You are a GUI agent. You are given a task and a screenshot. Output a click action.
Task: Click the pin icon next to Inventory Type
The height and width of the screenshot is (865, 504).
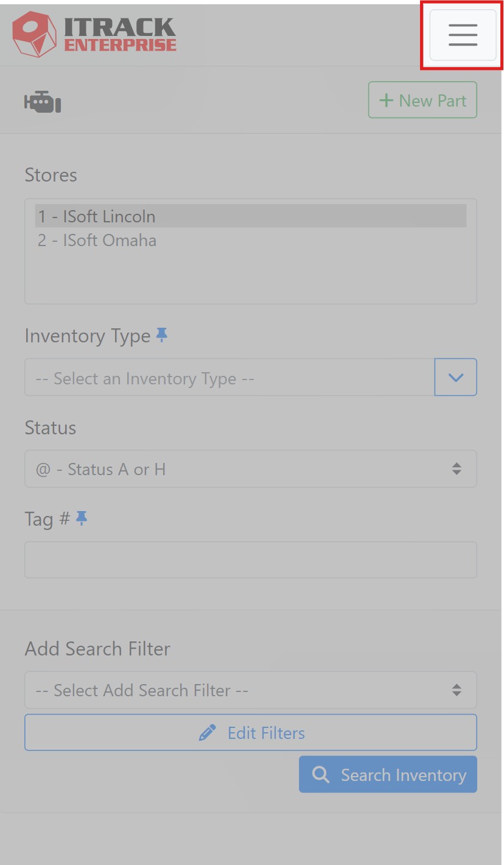(x=161, y=334)
